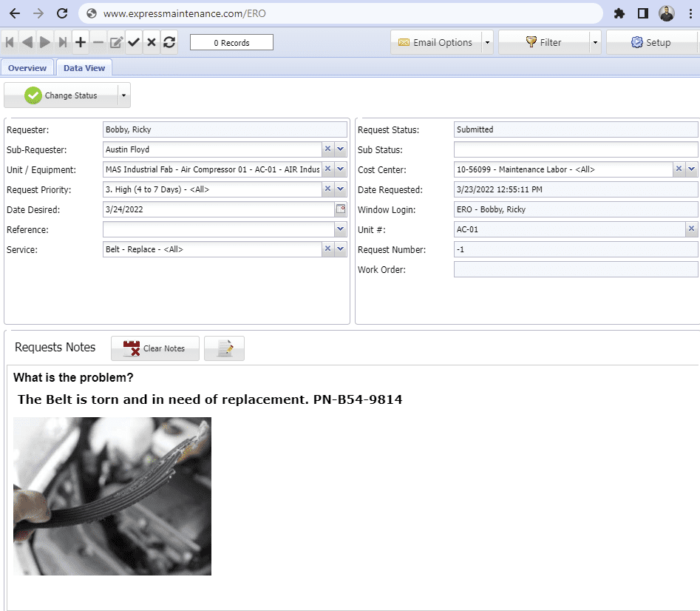
Task: Open the Setup button
Action: pyautogui.click(x=651, y=42)
